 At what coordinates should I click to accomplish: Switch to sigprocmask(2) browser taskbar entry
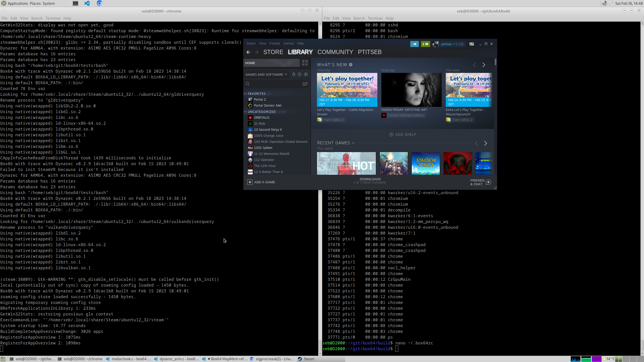click(x=272, y=359)
